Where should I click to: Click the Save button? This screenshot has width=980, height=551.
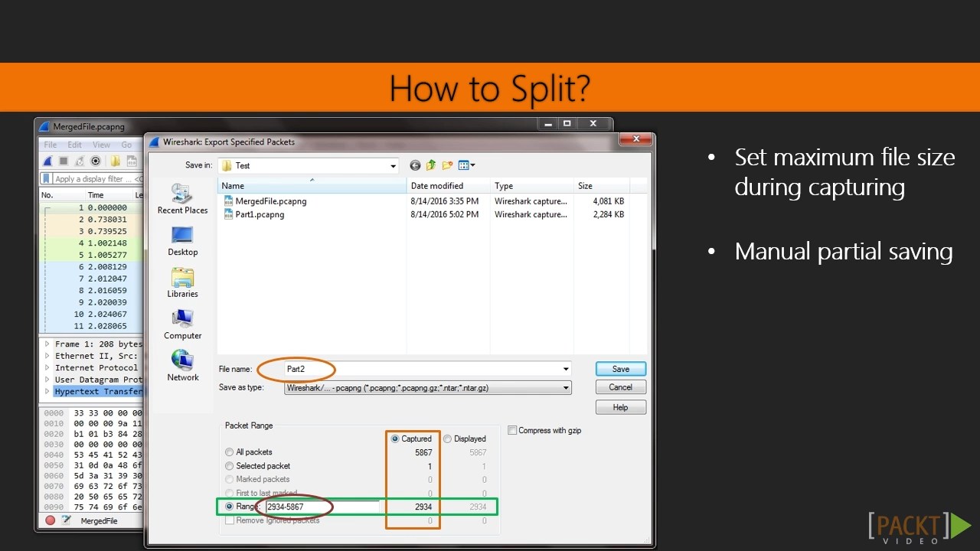[x=620, y=369]
